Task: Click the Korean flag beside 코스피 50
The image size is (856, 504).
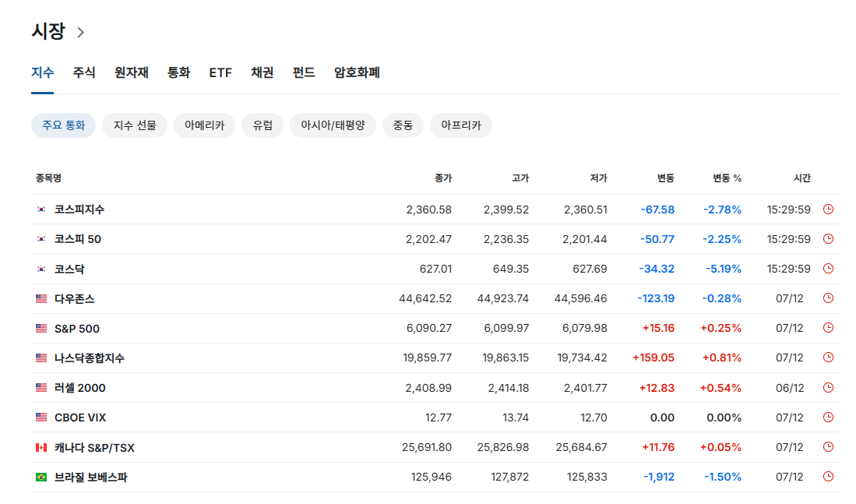Action: tap(41, 238)
